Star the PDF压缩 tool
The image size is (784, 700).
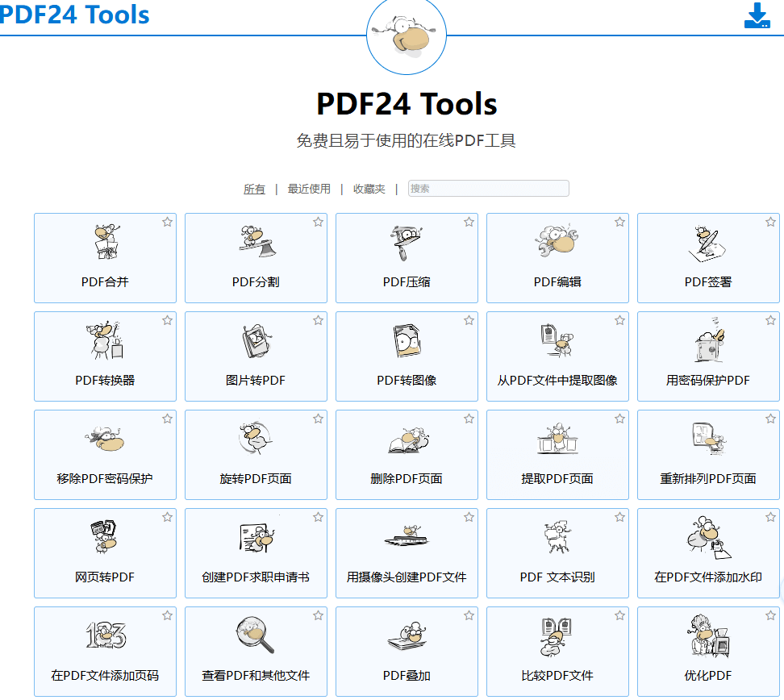click(x=469, y=222)
